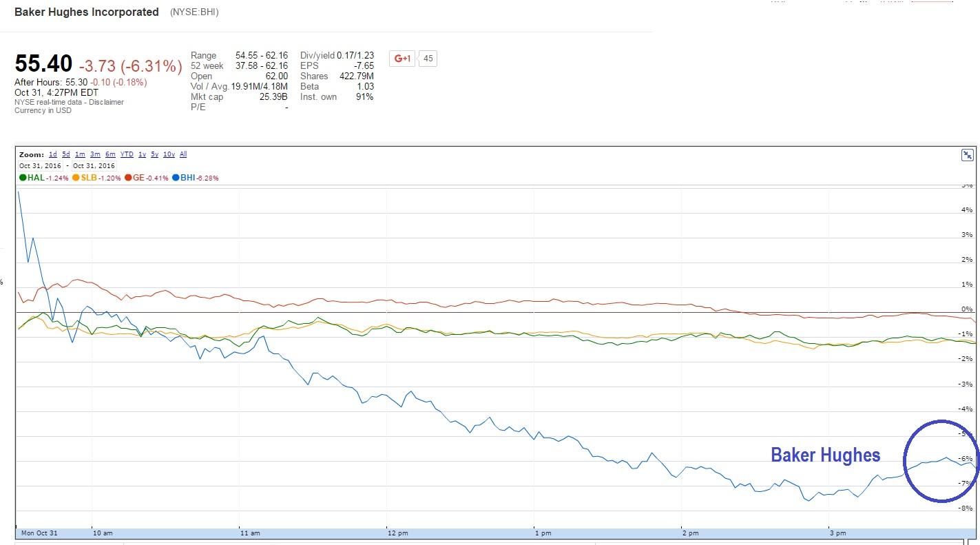The image size is (980, 545).
Task: Click the Range value 54.55 - 62.16
Action: pos(262,55)
